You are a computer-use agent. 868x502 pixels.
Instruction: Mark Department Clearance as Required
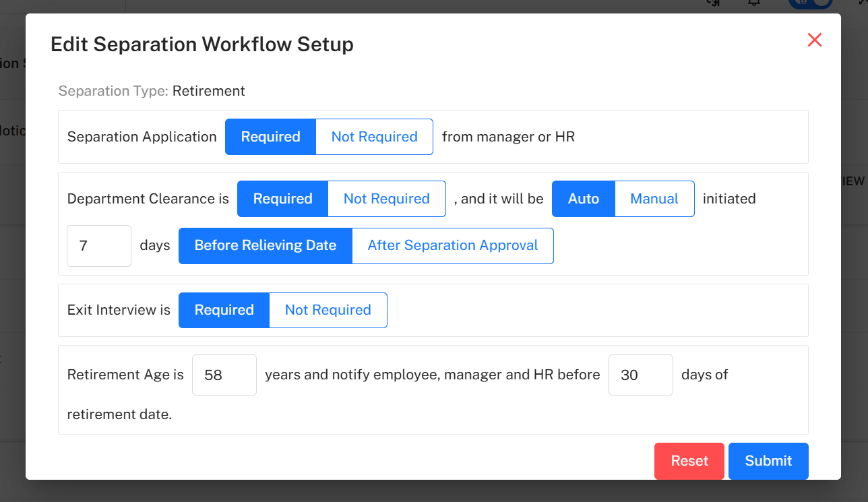coord(282,199)
